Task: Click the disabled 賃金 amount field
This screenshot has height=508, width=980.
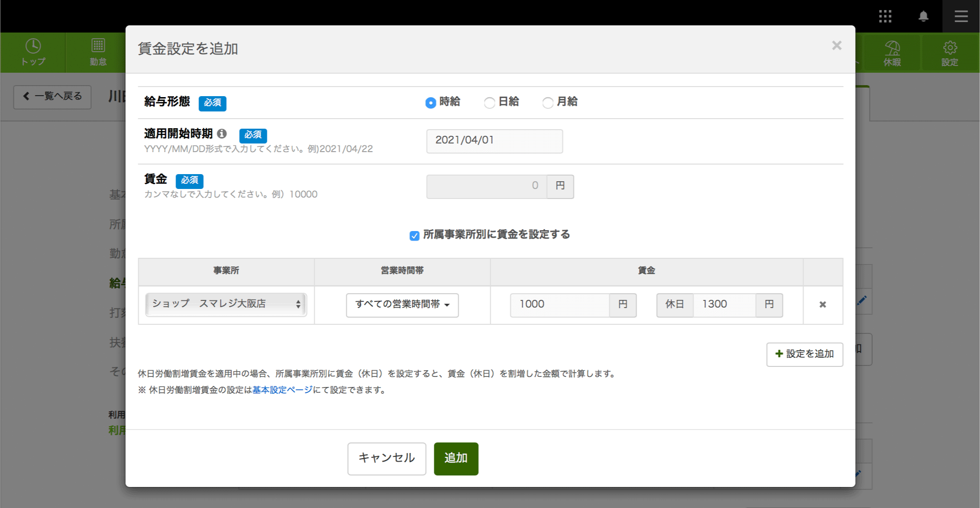Action: click(486, 186)
